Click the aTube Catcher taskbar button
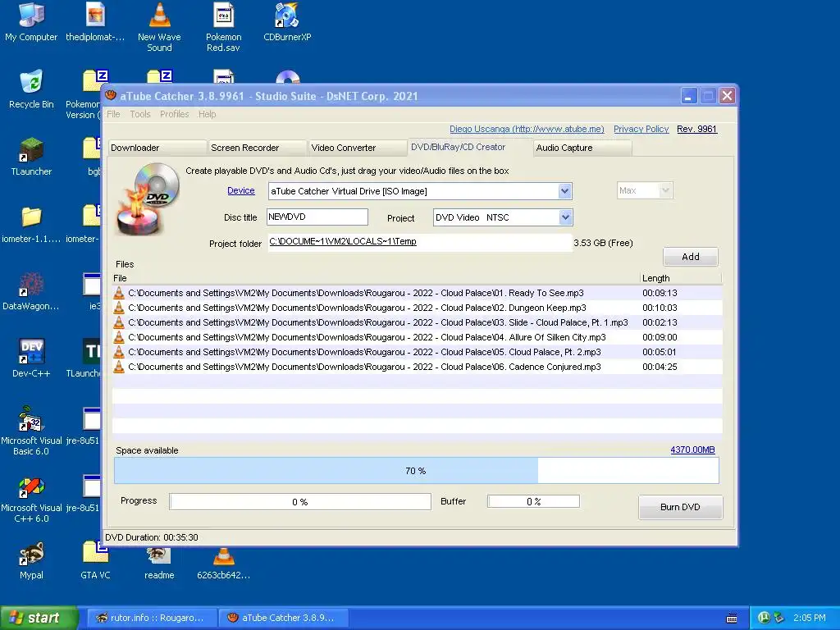Image resolution: width=840 pixels, height=630 pixels. [x=283, y=618]
